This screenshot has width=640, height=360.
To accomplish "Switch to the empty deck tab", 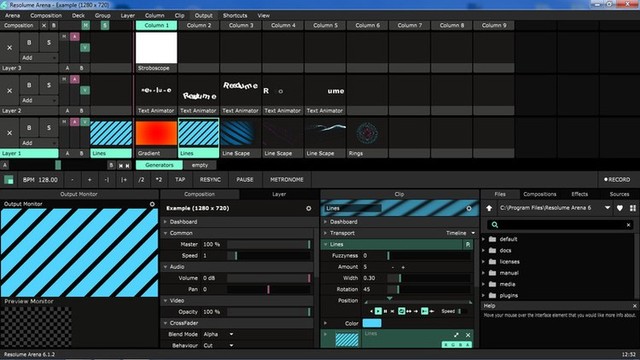I will 200,165.
